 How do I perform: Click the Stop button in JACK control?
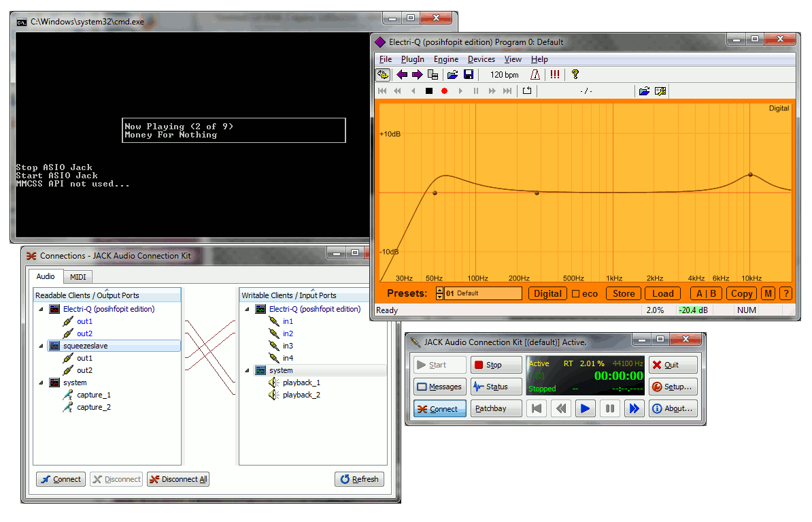pyautogui.click(x=496, y=365)
